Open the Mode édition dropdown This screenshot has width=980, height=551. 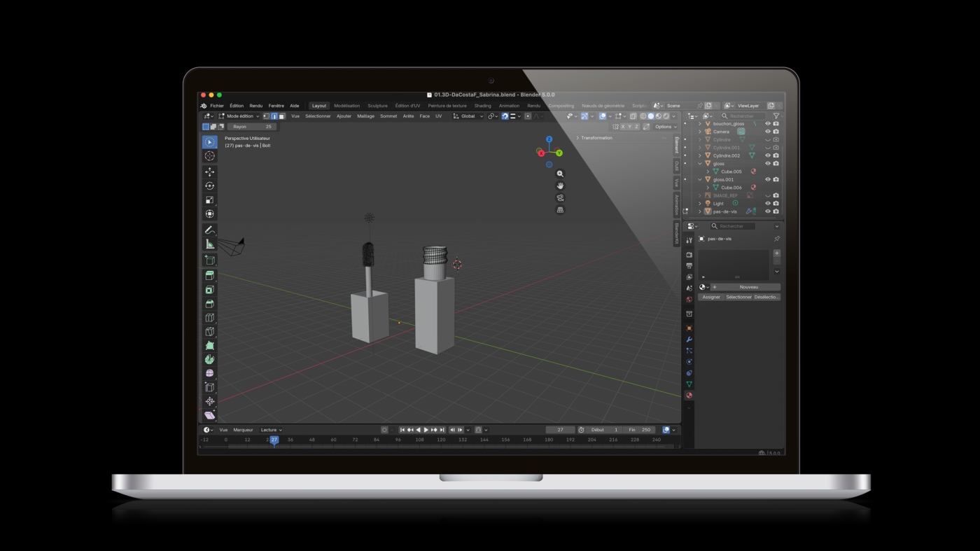[x=239, y=116]
